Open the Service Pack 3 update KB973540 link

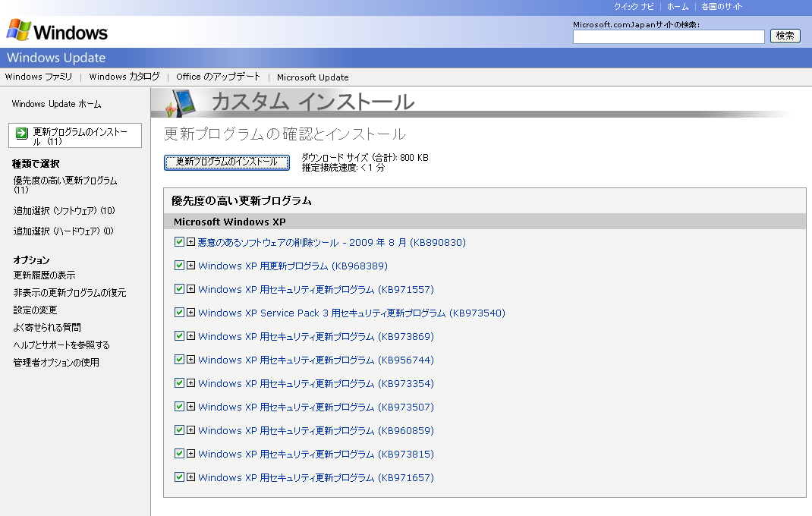351,313
